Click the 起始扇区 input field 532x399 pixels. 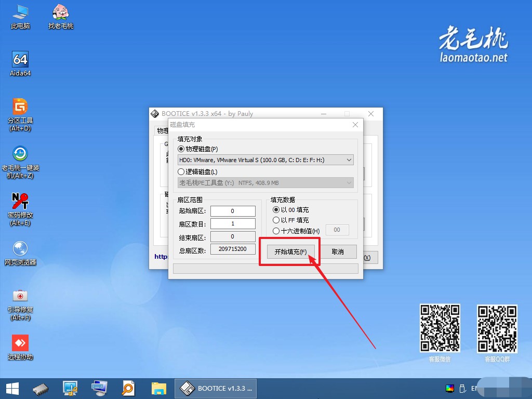point(233,211)
